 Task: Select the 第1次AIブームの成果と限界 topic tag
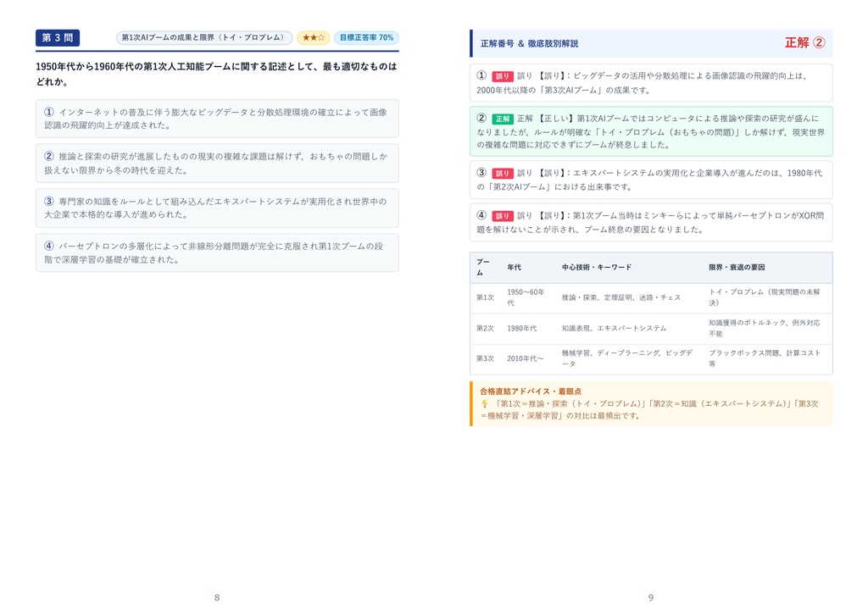coord(204,37)
